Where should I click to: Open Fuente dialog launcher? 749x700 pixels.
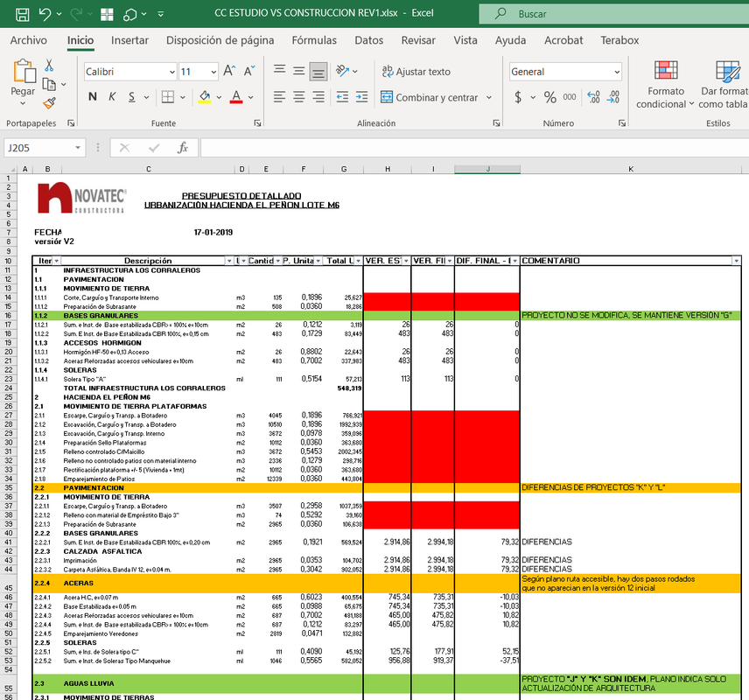click(x=257, y=123)
